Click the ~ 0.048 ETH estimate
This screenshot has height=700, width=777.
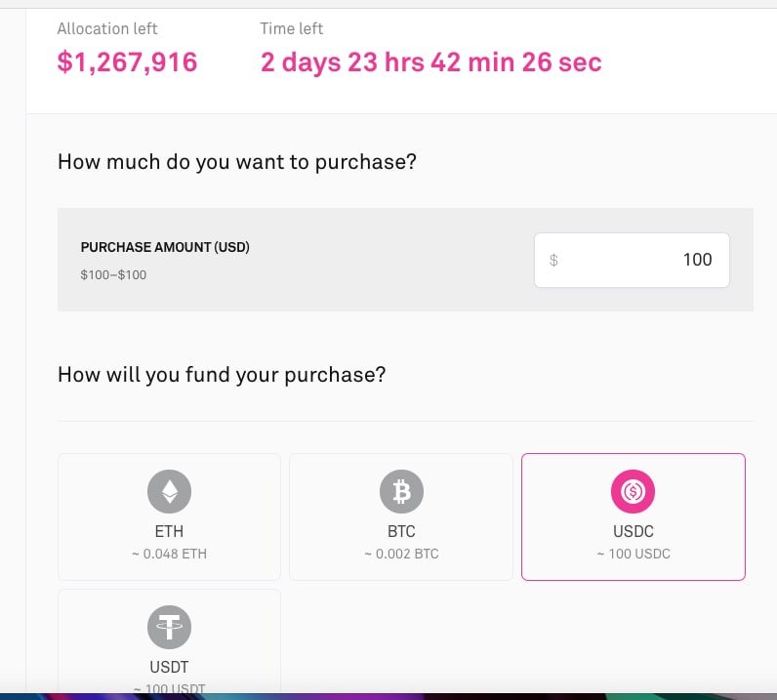point(170,554)
